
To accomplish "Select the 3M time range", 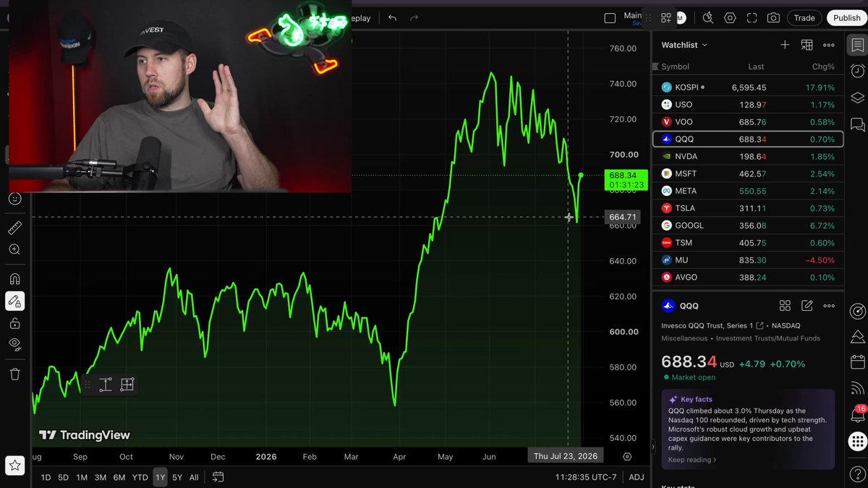I will [100, 477].
